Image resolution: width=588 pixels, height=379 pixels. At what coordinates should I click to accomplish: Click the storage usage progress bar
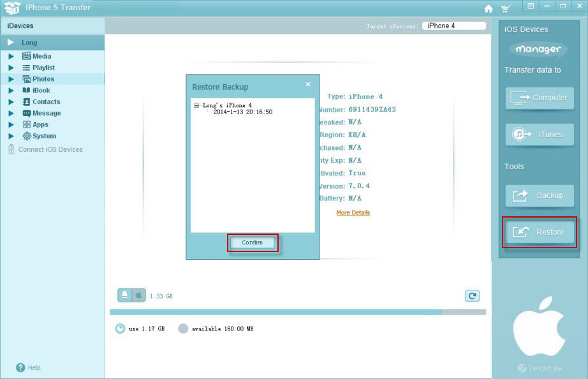click(298, 312)
